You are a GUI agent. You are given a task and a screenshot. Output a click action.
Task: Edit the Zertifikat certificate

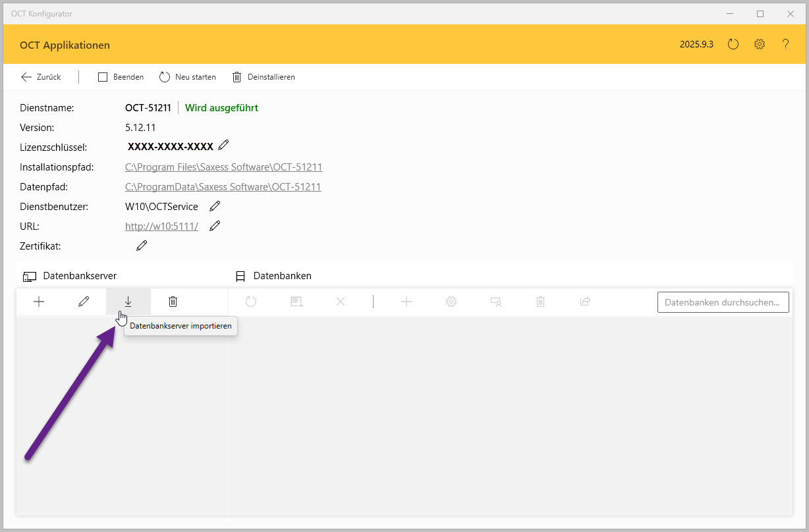coord(142,246)
